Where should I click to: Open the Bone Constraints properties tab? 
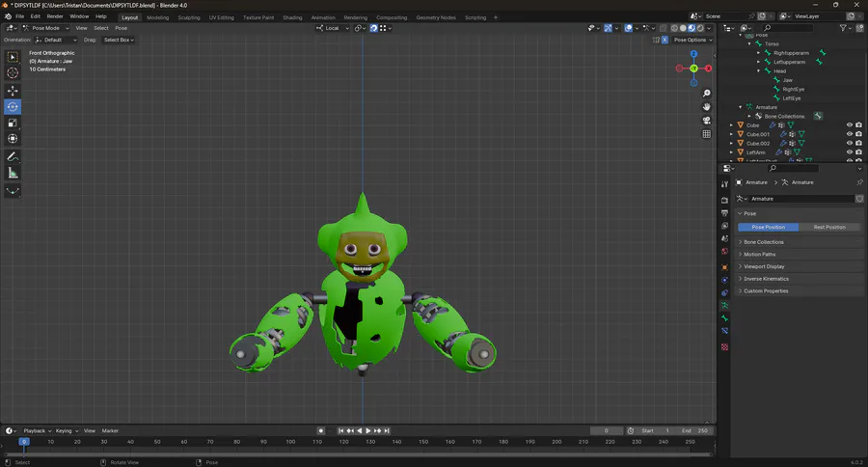724,331
